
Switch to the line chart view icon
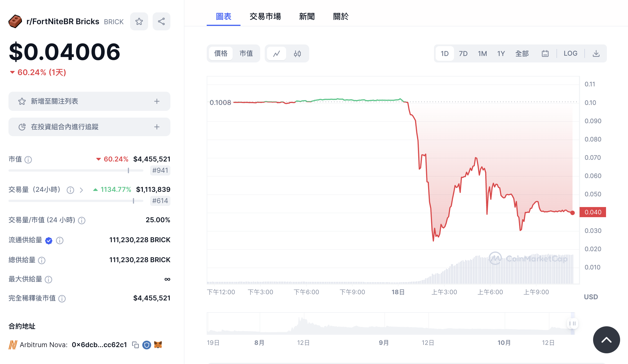click(x=277, y=53)
